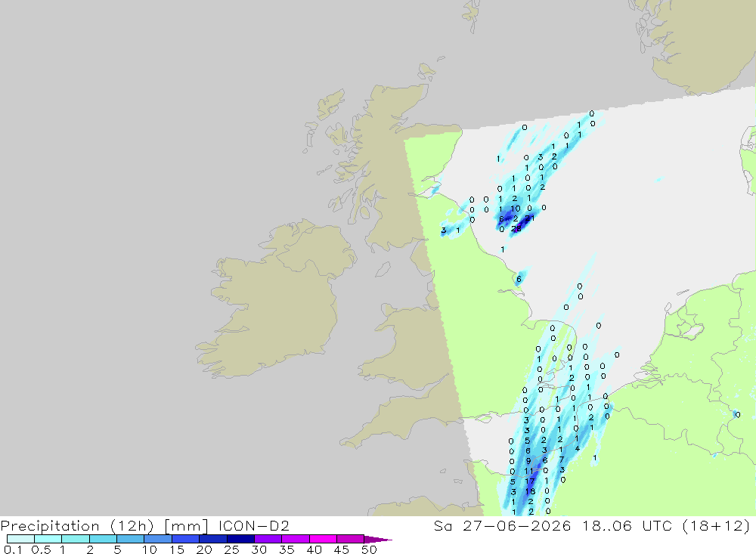The image size is (756, 554).
Task: Click the '7' precipitation value on map
Action: click(x=561, y=460)
